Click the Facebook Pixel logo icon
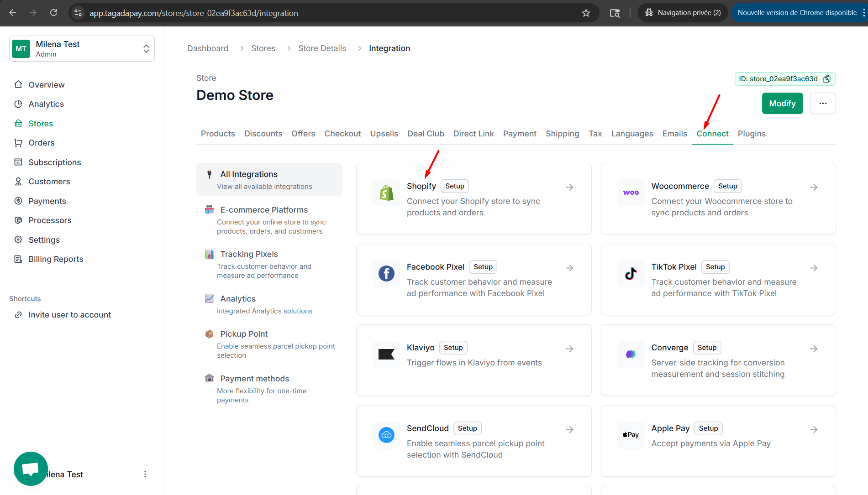 click(386, 274)
